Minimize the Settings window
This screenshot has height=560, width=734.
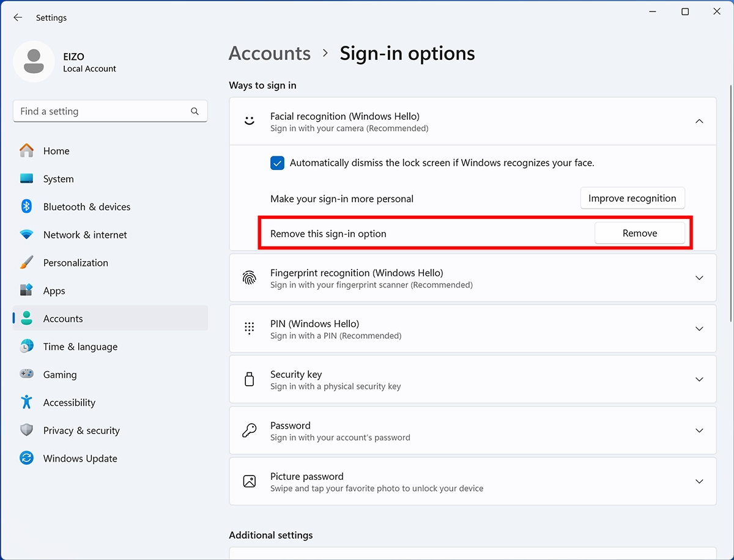(653, 12)
